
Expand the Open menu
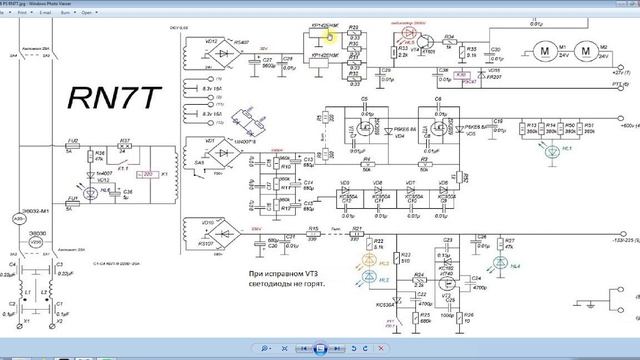point(89,13)
